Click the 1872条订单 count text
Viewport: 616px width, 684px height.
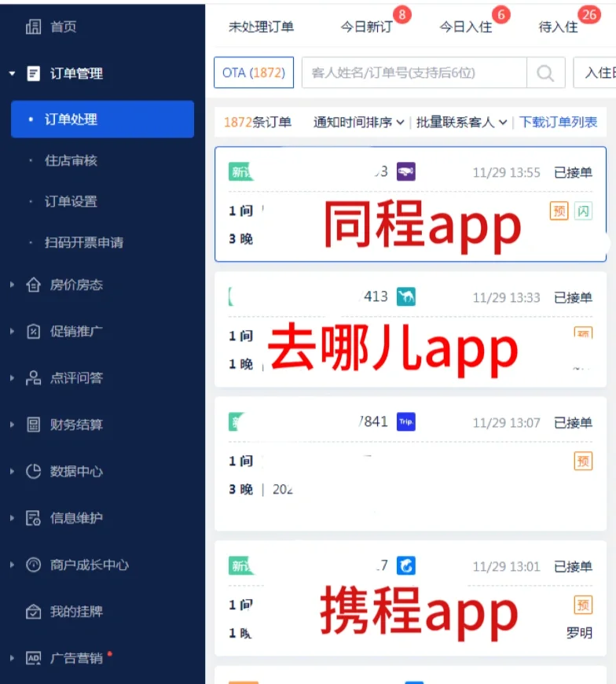click(257, 123)
